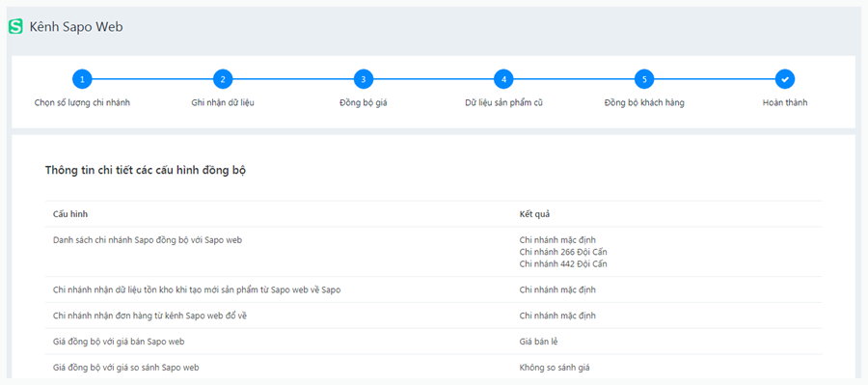Click the 'Kết quả' column header
868x385 pixels.
[x=534, y=214]
